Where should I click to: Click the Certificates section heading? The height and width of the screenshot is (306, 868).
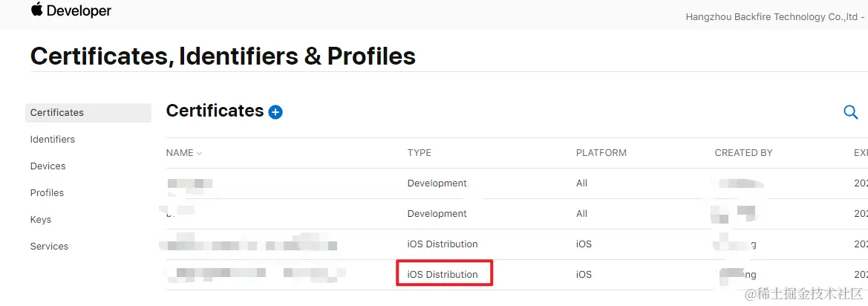click(215, 111)
